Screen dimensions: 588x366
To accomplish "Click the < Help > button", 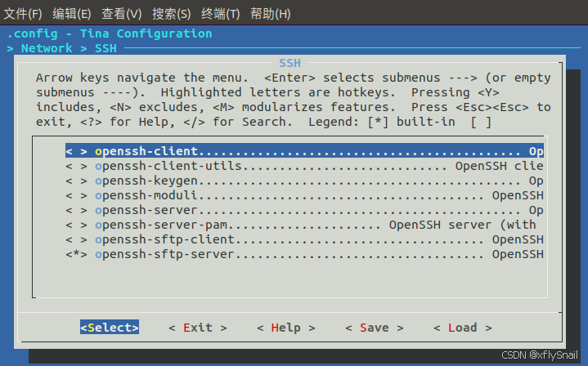I will tap(286, 328).
